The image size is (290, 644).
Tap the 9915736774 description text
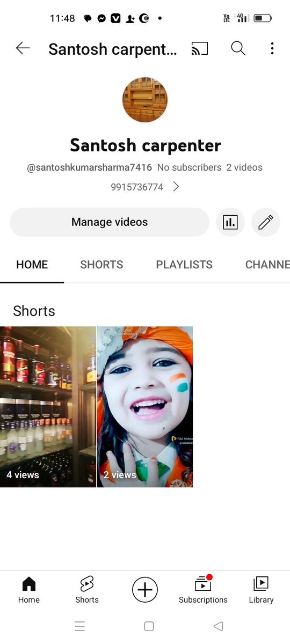[137, 187]
